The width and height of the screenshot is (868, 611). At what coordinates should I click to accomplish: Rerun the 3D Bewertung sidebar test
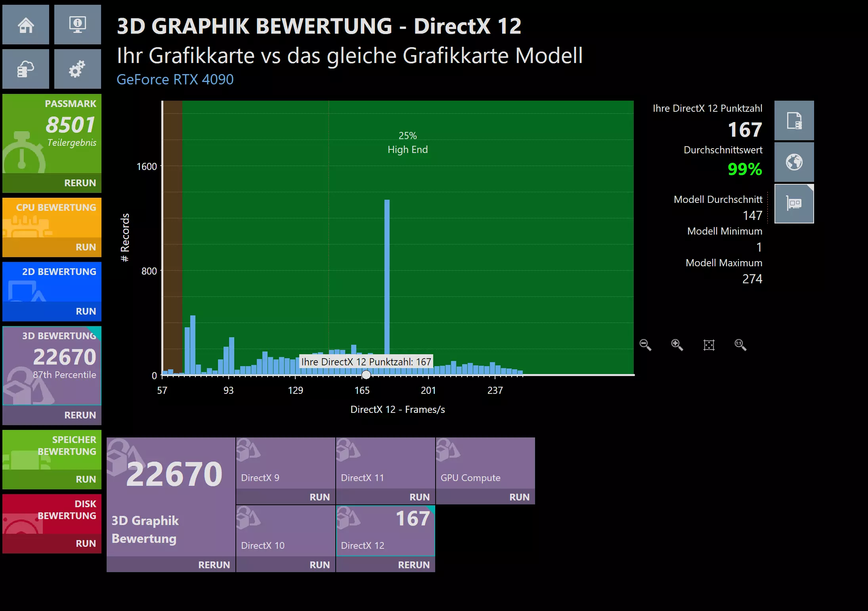pyautogui.click(x=52, y=415)
